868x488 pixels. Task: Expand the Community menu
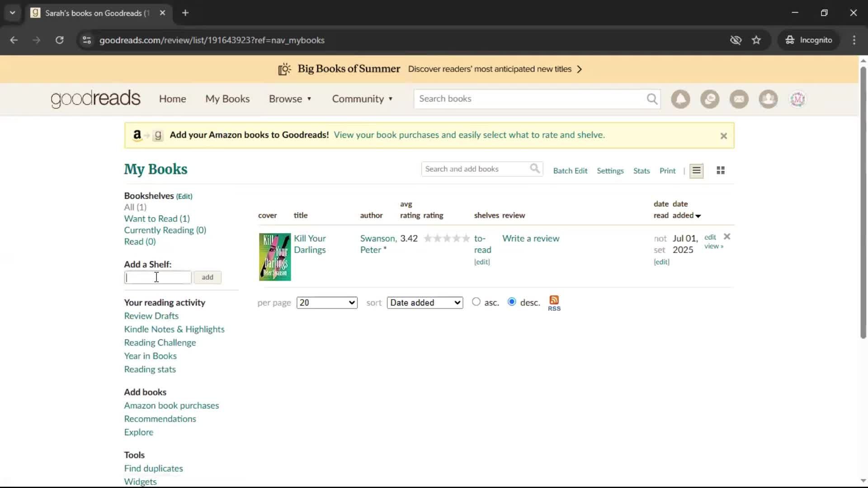pos(362,99)
